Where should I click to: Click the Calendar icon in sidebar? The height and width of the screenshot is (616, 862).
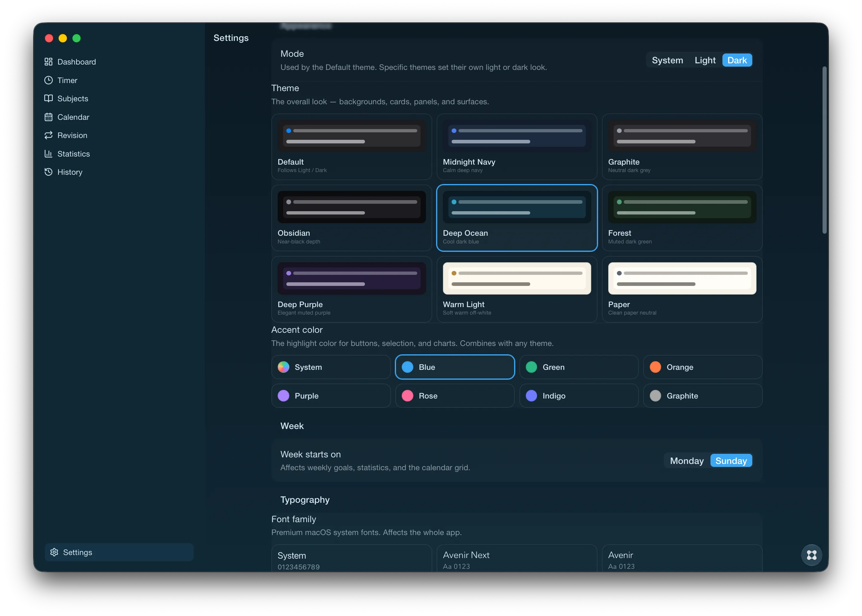(48, 117)
